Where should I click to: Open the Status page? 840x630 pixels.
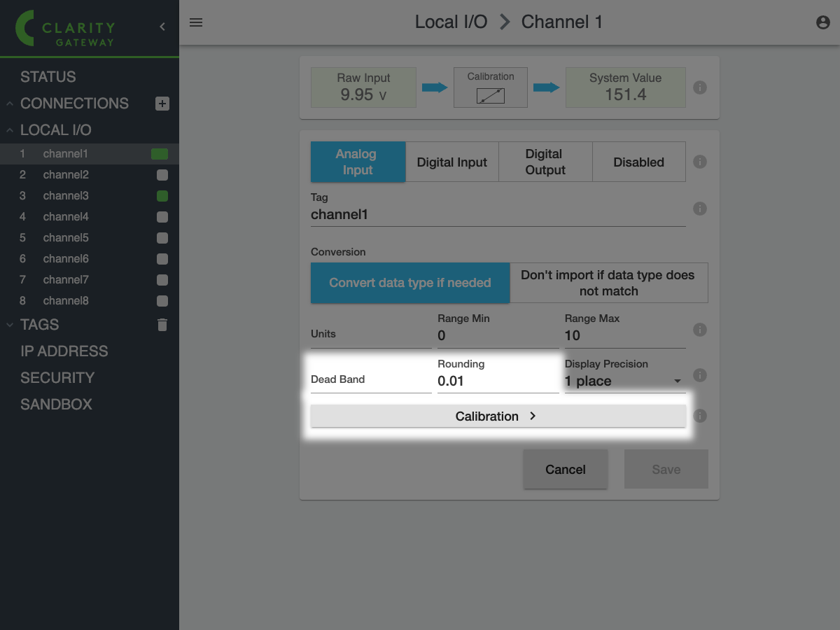click(48, 77)
